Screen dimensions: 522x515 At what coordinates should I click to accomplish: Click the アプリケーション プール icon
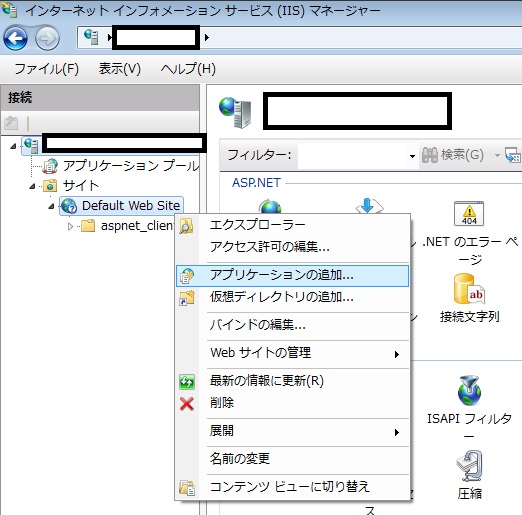pos(50,166)
